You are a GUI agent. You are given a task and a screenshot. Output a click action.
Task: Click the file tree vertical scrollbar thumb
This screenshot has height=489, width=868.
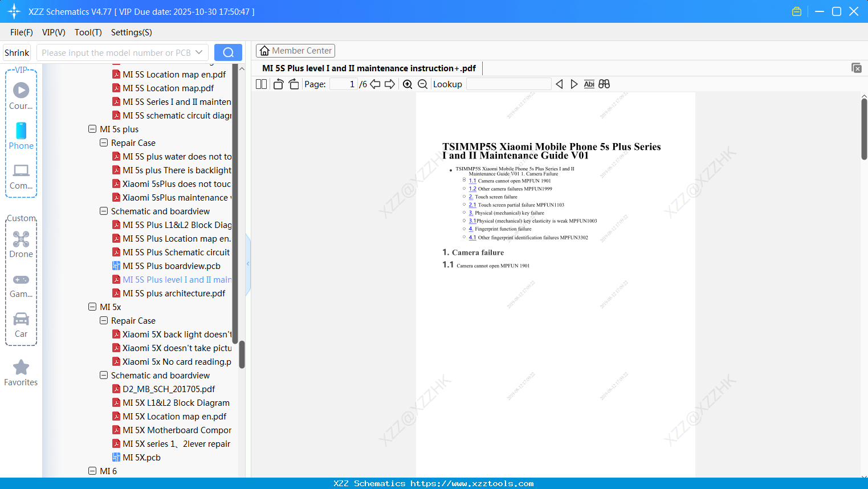pos(242,354)
